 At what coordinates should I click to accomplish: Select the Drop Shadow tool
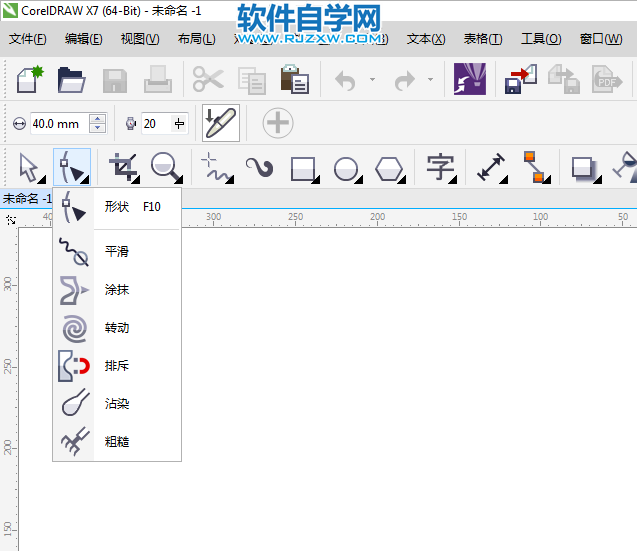(586, 168)
